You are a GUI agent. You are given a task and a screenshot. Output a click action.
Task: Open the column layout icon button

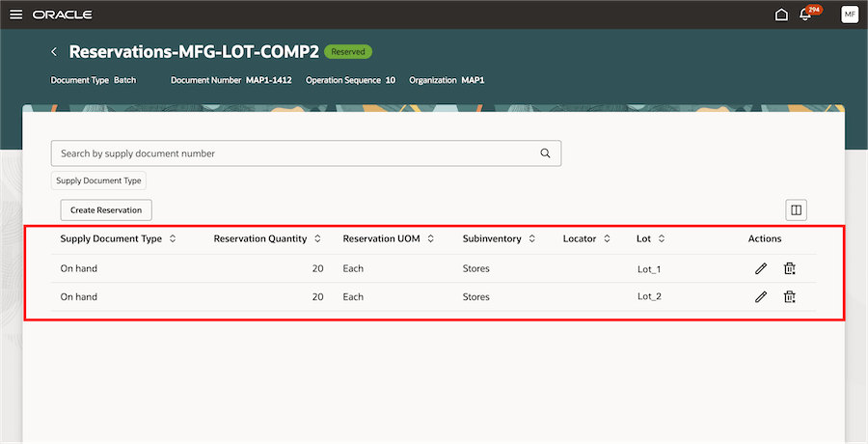[796, 210]
